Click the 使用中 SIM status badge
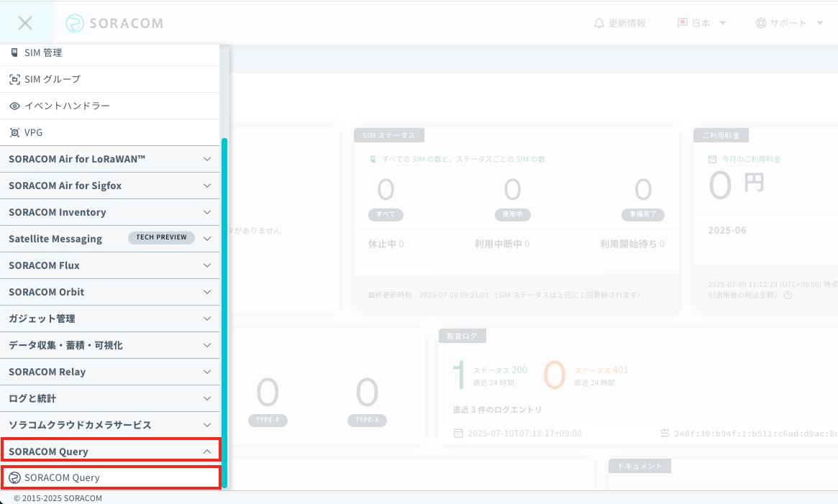Viewport: 838px width, 504px height. point(513,214)
